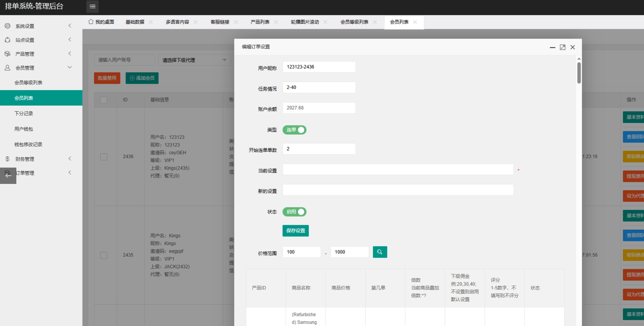Collapse the 会员管理 sidebar section
Image resolution: width=644 pixels, height=326 pixels.
point(70,68)
